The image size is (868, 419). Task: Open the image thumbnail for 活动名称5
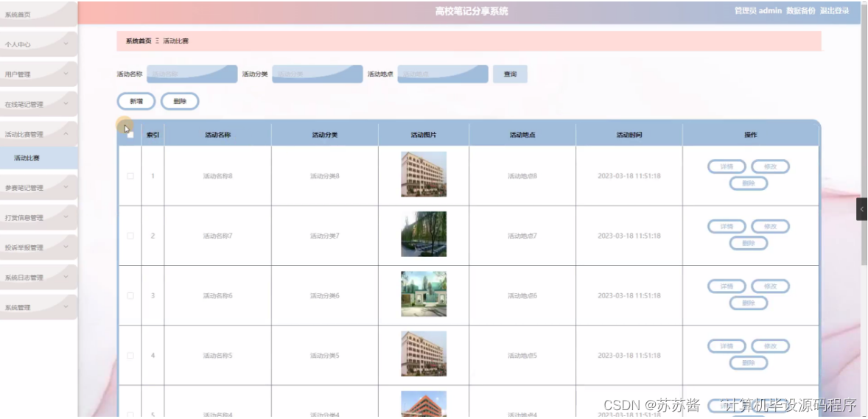coord(424,353)
